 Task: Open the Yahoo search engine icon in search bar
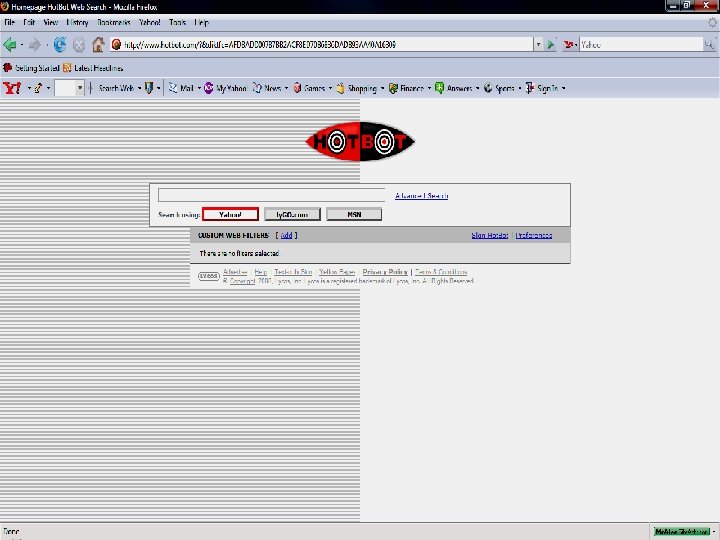point(569,45)
